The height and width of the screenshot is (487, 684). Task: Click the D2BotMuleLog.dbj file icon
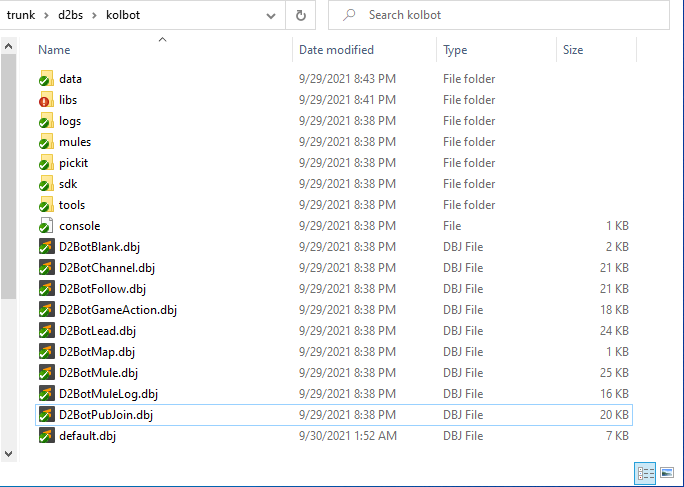click(x=46, y=393)
